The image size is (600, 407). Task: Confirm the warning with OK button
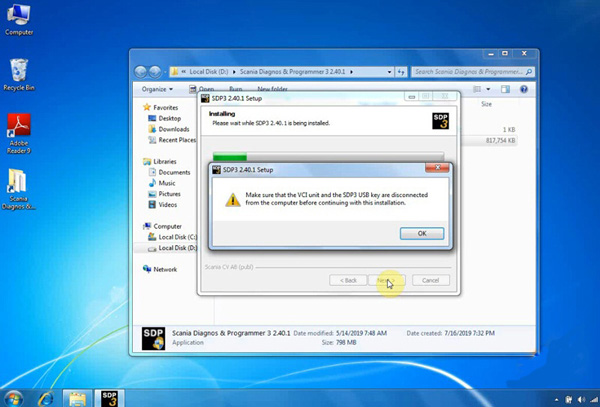[x=422, y=233]
